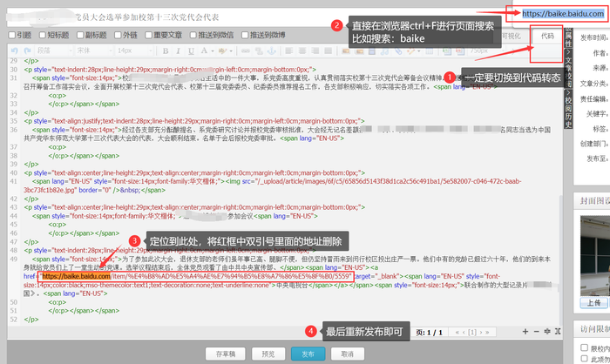610x364 pixels.
Task: Center align text
Action: (302, 51)
